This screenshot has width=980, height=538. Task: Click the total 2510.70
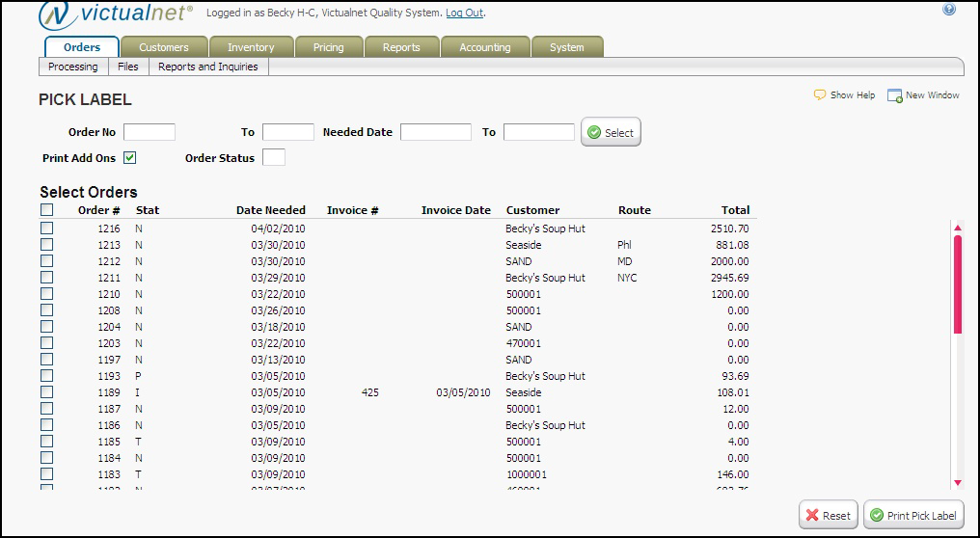click(730, 229)
